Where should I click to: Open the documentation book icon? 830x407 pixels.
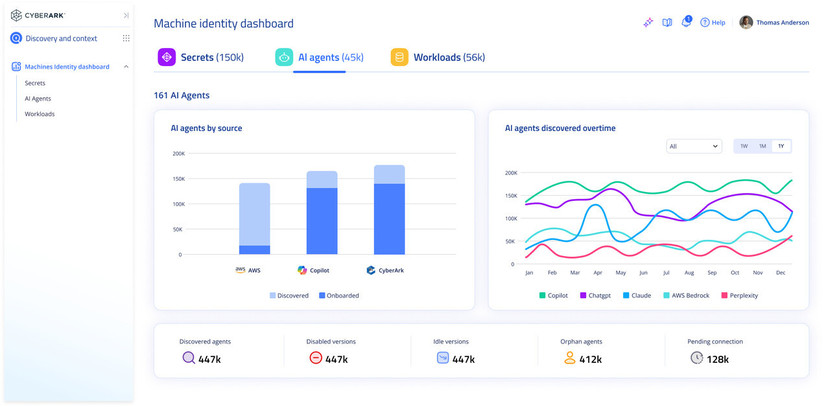[667, 23]
